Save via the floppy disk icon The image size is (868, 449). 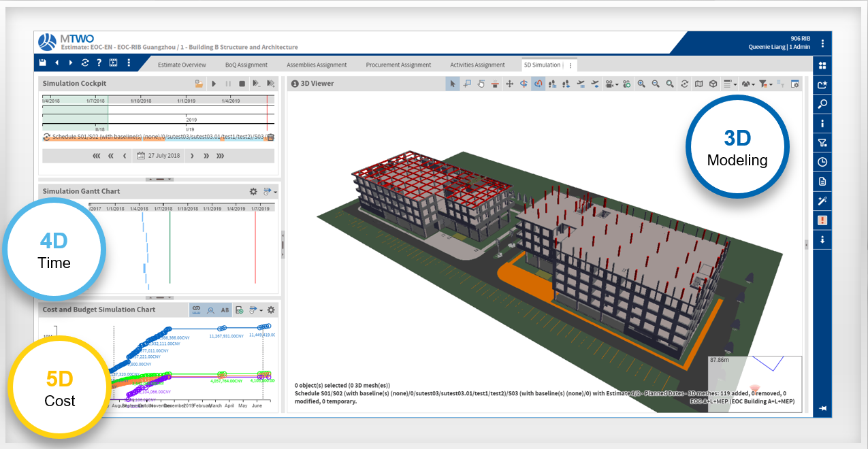pyautogui.click(x=43, y=63)
